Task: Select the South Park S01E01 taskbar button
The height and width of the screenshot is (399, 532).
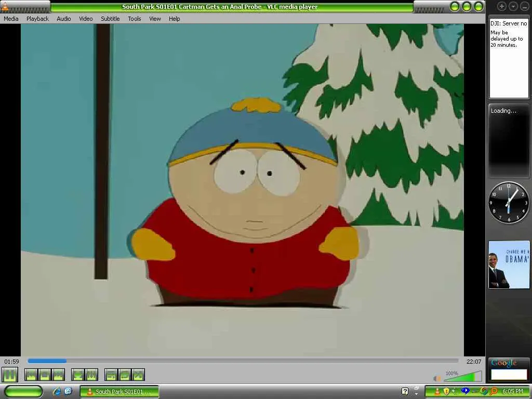Action: [x=119, y=392]
